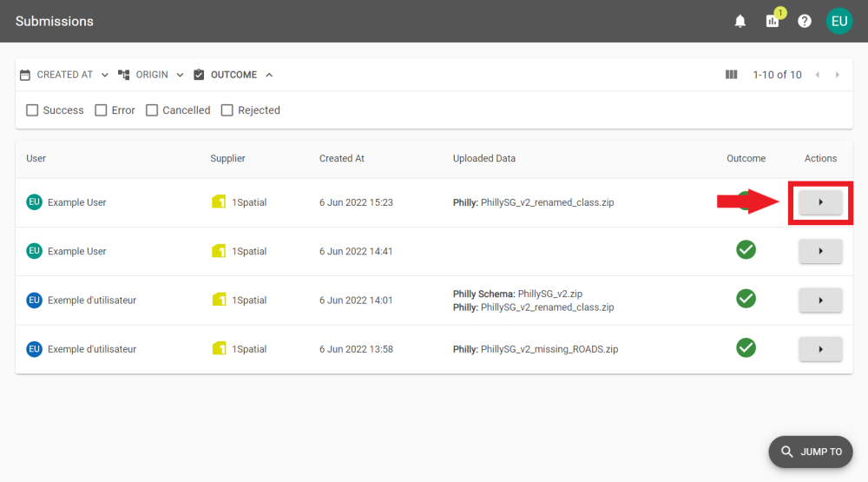Go to previous page of submissions

(818, 75)
